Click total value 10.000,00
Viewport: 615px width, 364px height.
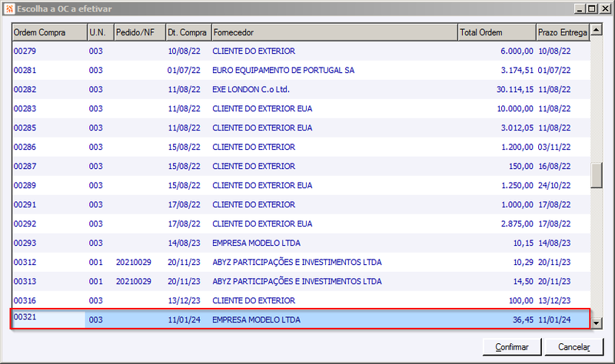coord(515,108)
